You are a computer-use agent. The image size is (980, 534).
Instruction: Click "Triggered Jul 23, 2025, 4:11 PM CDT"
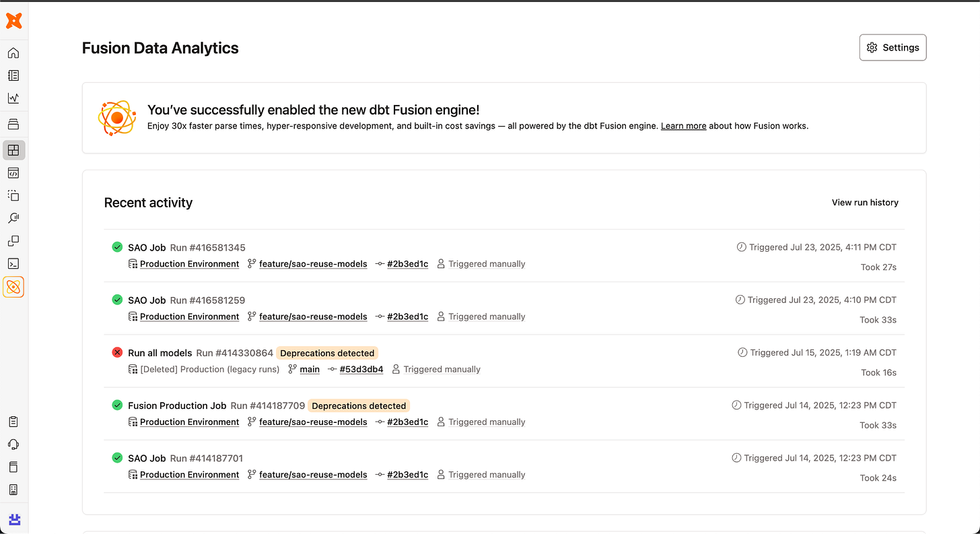click(x=823, y=247)
